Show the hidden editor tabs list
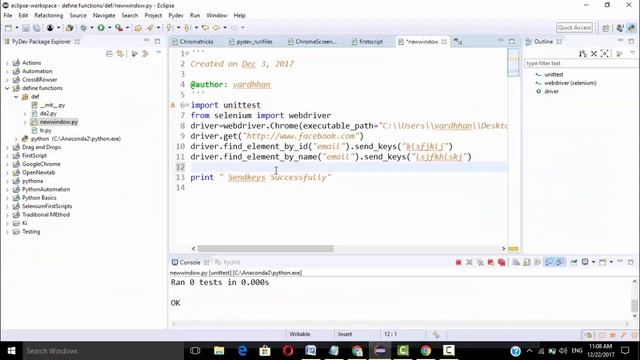640x360 pixels. coord(458,42)
